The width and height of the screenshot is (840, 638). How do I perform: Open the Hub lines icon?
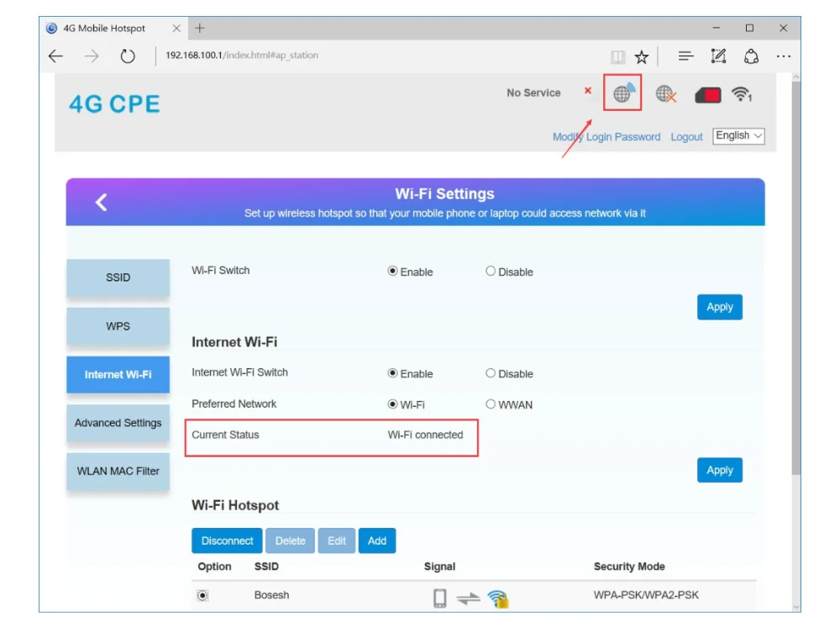tap(685, 55)
